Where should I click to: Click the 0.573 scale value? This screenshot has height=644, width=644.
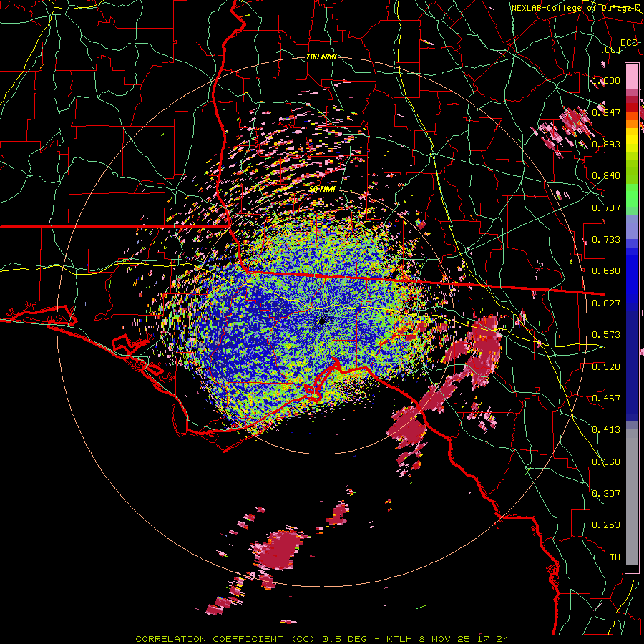[x=606, y=335]
